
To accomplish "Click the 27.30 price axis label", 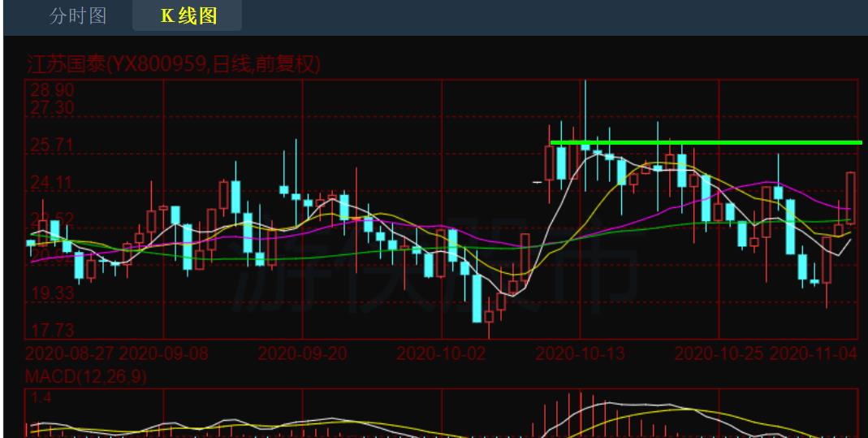I will 52,107.
